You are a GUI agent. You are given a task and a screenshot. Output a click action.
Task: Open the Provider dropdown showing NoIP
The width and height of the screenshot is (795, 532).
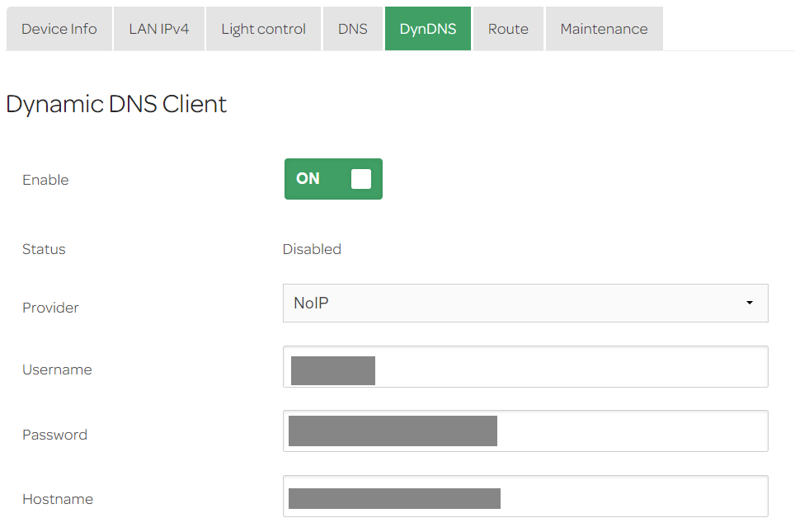(525, 303)
